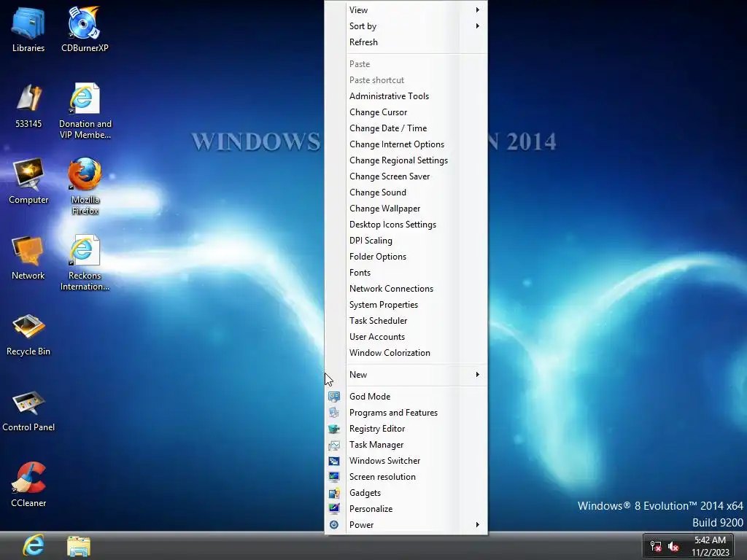Expand the View submenu arrow
The height and width of the screenshot is (560, 747).
pos(477,10)
